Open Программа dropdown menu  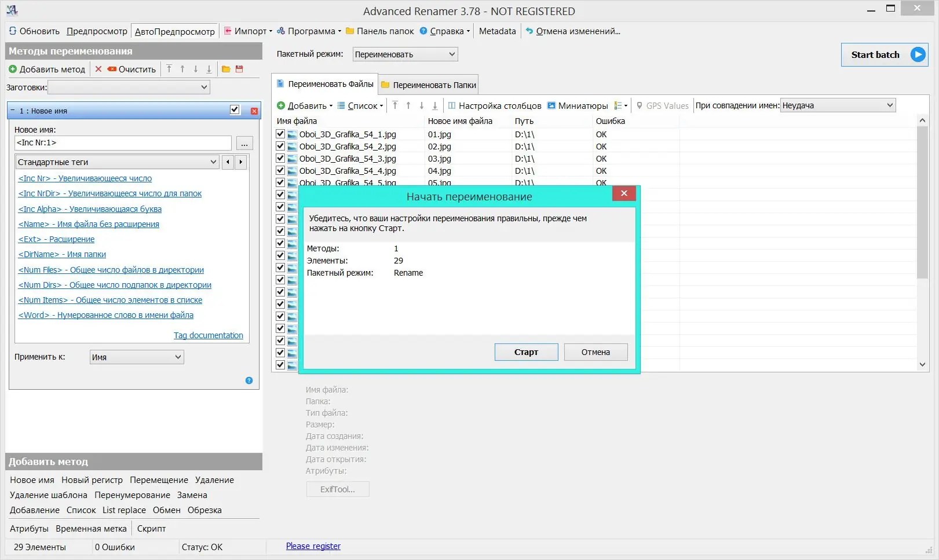(309, 31)
